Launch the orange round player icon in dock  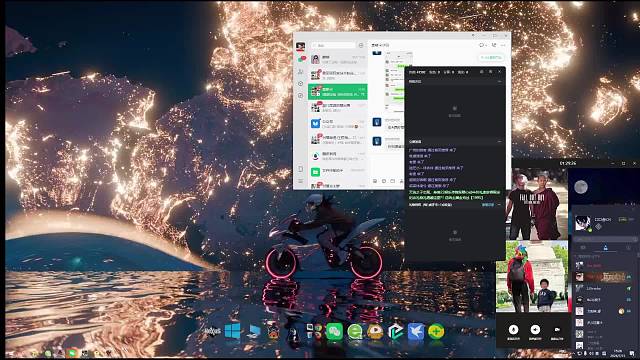[x=375, y=331]
